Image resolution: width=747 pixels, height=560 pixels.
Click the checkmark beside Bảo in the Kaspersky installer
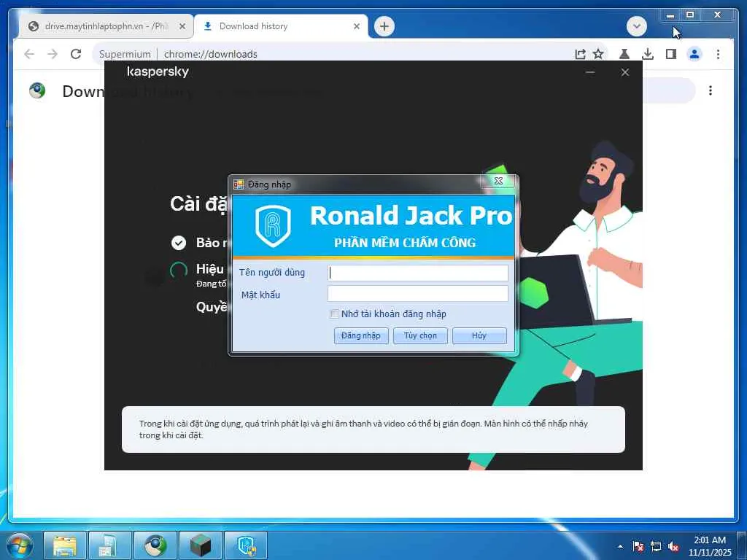[x=179, y=243]
